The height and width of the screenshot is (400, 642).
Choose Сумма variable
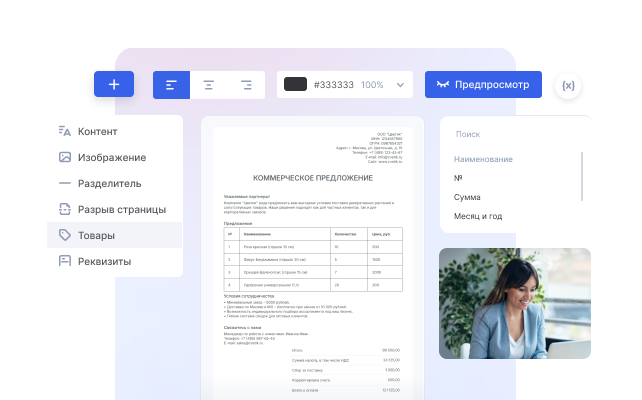pyautogui.click(x=467, y=197)
